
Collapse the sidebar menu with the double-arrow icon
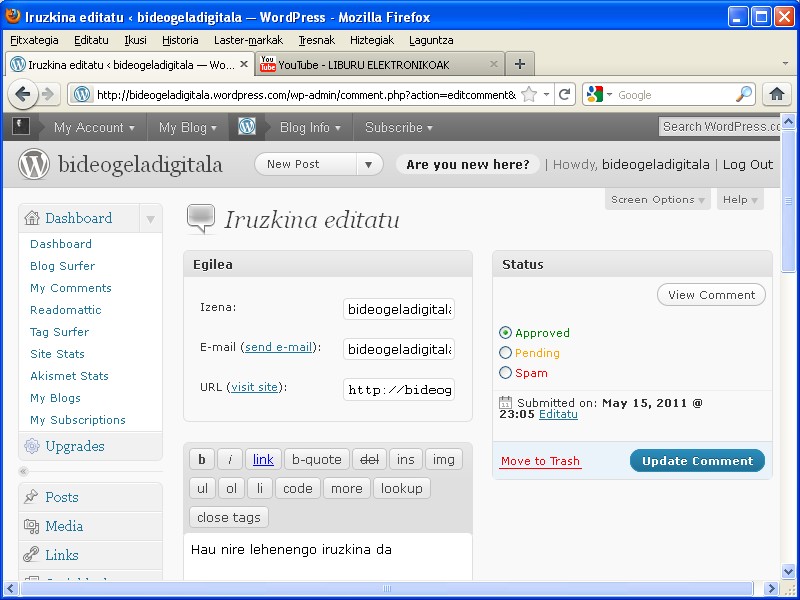point(23,471)
